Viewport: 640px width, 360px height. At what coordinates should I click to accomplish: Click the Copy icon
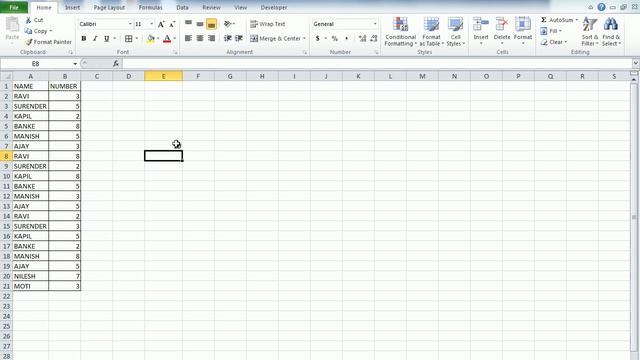click(28, 31)
